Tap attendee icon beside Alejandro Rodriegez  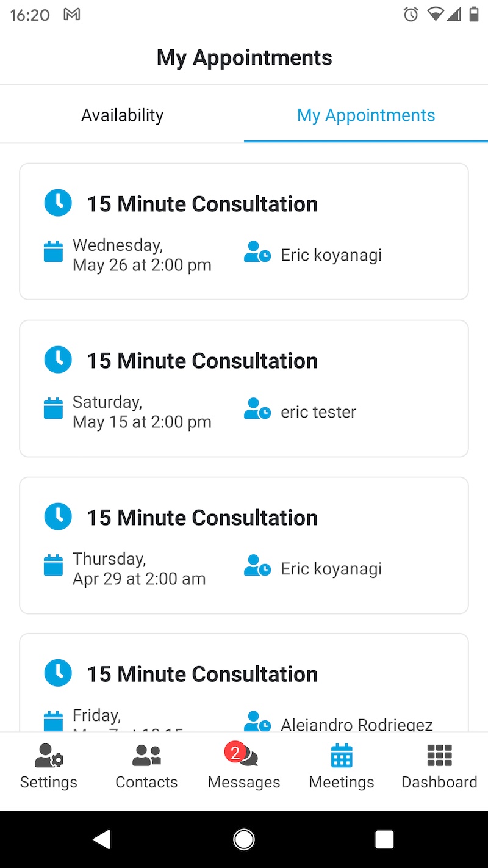(257, 722)
